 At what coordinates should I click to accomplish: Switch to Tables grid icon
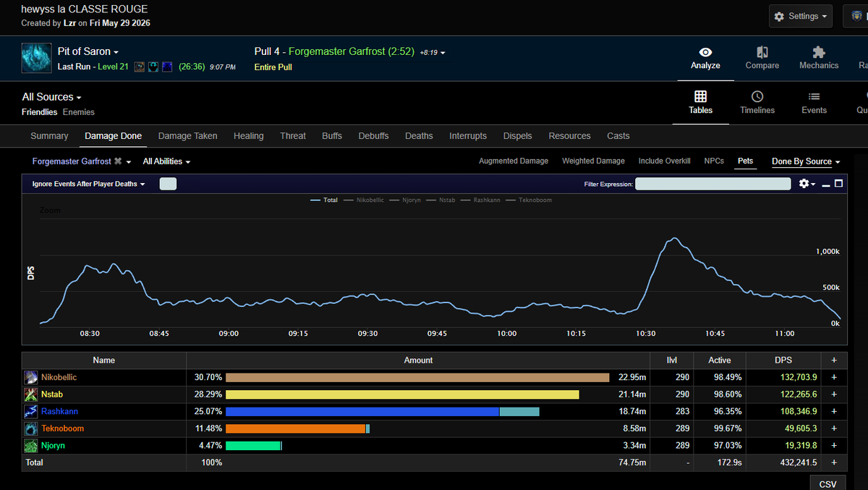[x=700, y=96]
